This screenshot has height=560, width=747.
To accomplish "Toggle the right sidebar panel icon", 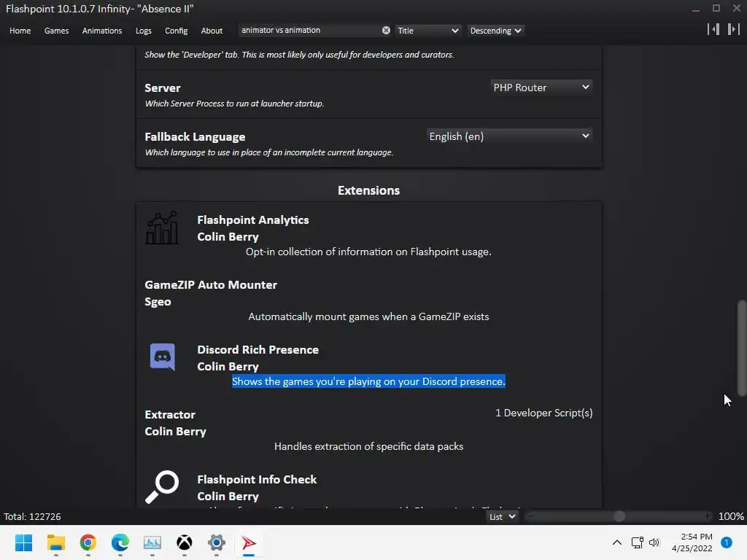I will (734, 29).
